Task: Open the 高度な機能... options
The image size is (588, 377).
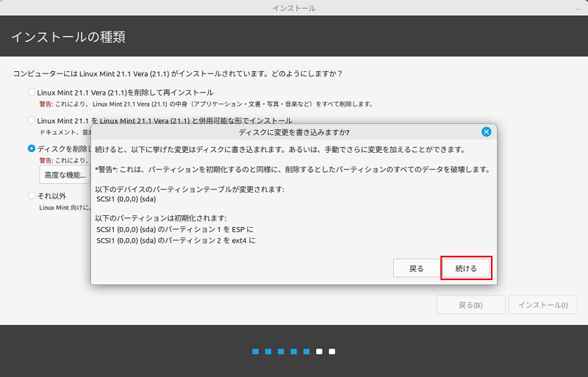Action: (65, 175)
